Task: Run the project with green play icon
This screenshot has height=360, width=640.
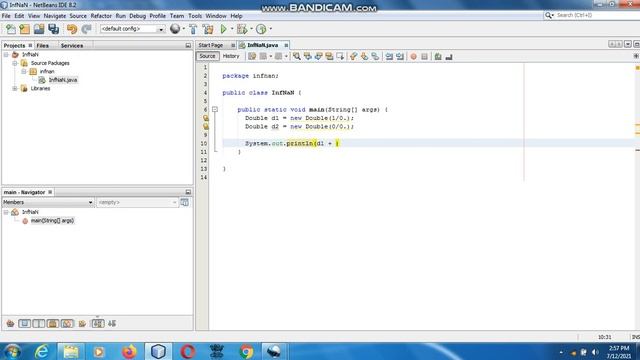Action: (x=224, y=29)
